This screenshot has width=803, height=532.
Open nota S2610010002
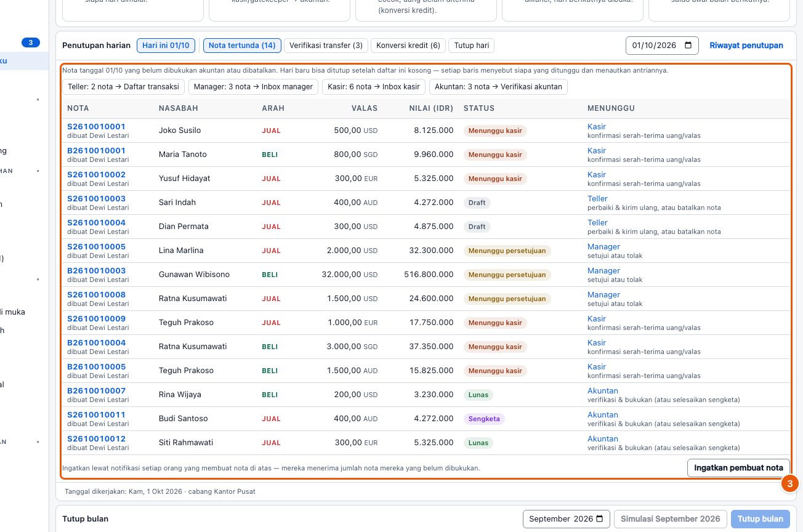(96, 175)
